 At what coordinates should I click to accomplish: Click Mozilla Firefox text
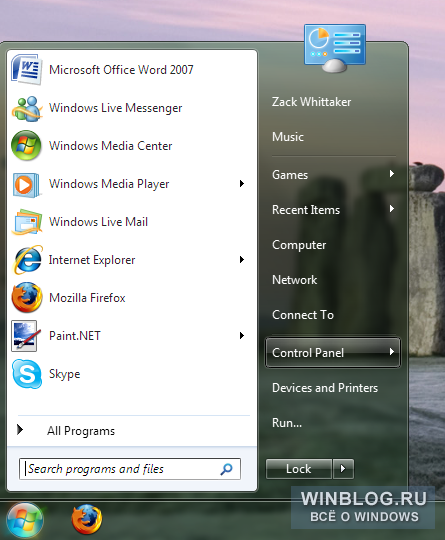[x=87, y=298]
